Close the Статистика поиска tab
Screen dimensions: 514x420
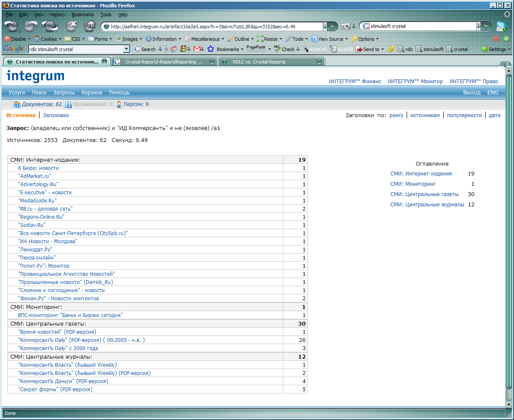[x=104, y=61]
